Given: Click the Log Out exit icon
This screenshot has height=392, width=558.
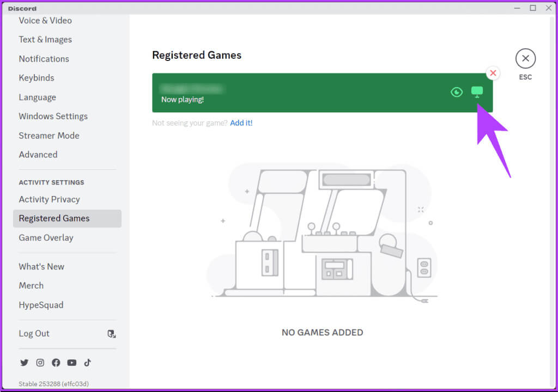Looking at the screenshot, I should [111, 334].
